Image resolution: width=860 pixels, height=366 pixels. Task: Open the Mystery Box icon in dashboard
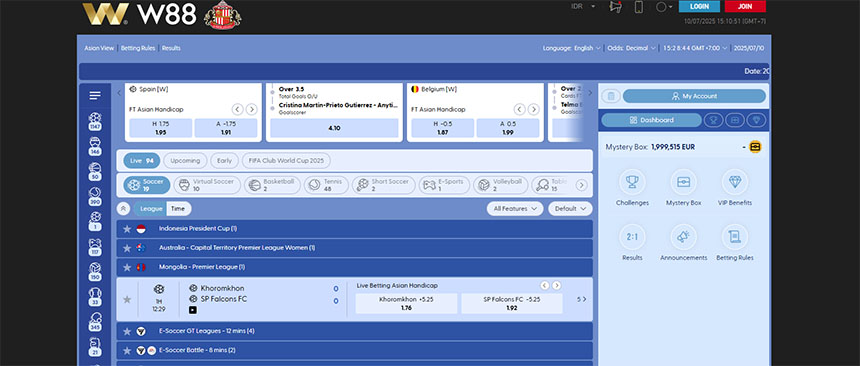[683, 182]
